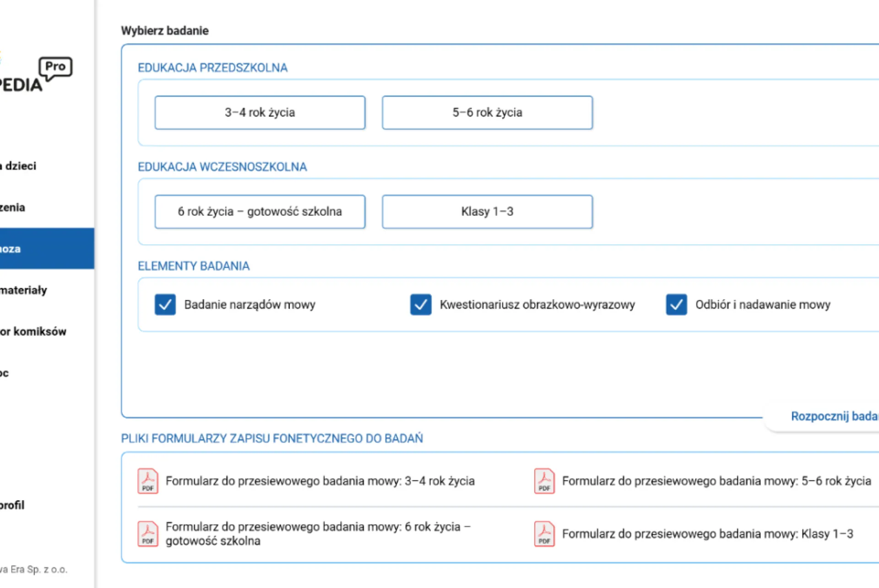879x588 pixels.
Task: Select the 3–4 rok życia option
Action: pos(260,113)
